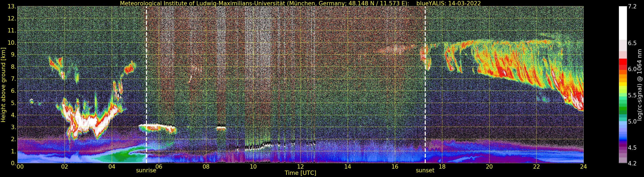The width and height of the screenshot is (644, 177).
Task: Click the 9. height tick label
Action: tap(14, 55)
